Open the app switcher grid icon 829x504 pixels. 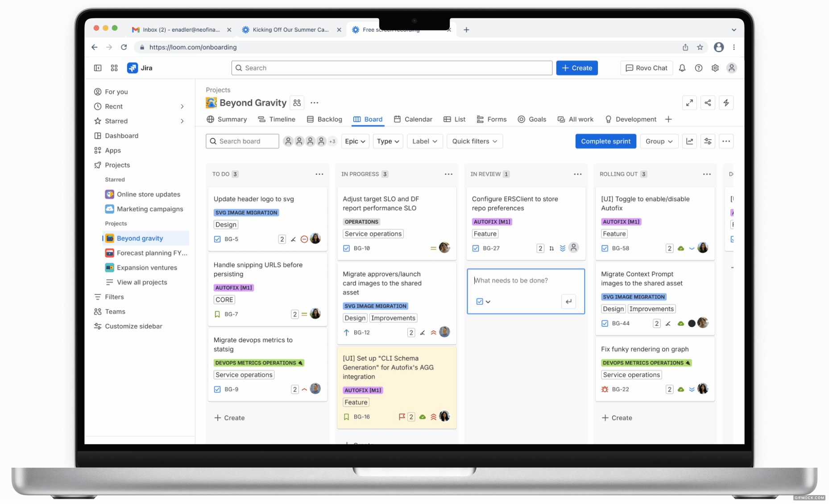click(114, 68)
